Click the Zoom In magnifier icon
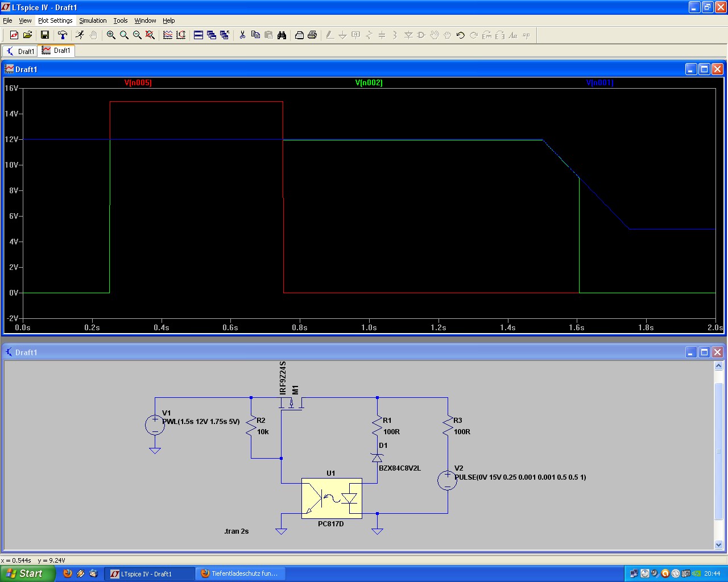 point(111,35)
